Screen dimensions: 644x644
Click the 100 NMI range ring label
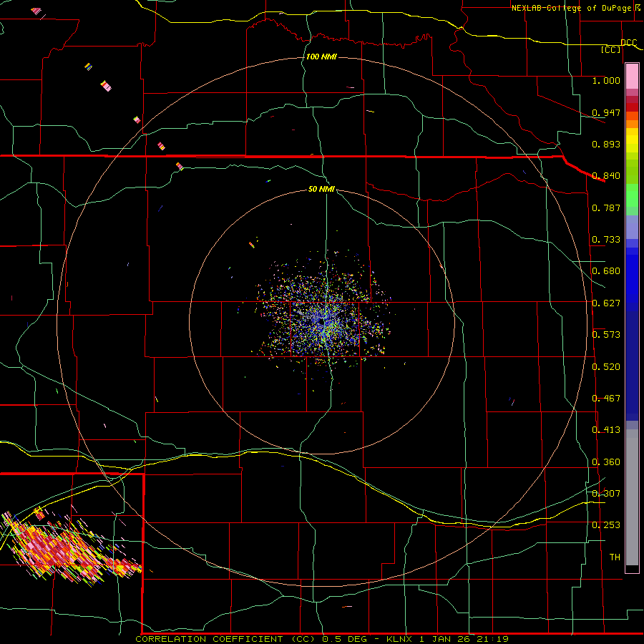(321, 57)
